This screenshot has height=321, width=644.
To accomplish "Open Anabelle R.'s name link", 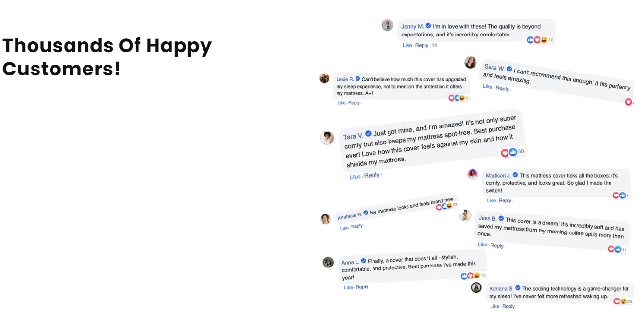I will tap(350, 215).
